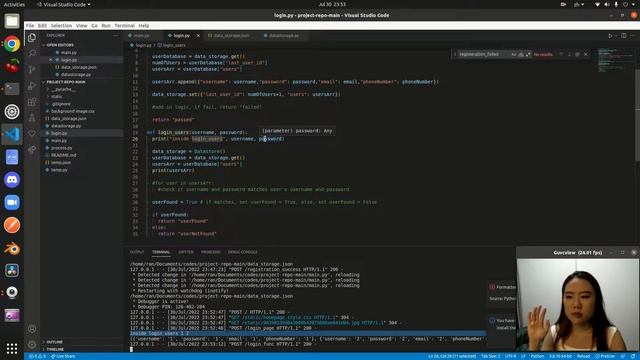
Task: Open temp.json in the project tree
Action: 61,162
